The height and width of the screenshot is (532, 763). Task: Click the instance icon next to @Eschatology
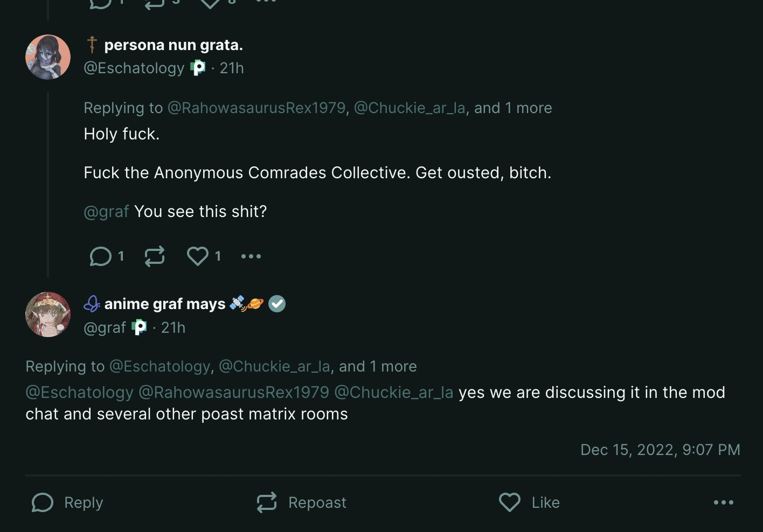198,68
